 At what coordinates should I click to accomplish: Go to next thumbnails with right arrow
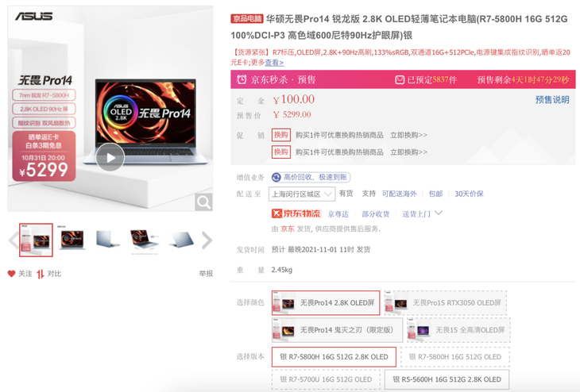coord(207,240)
